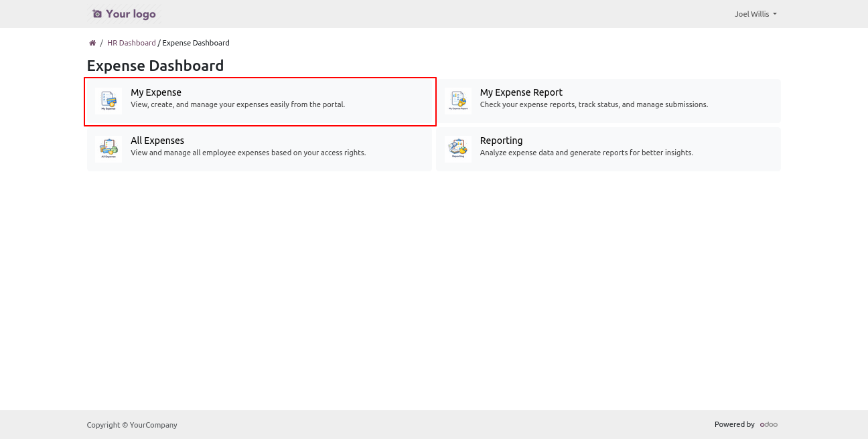The image size is (868, 439).
Task: Open the Reporting title
Action: (x=501, y=141)
